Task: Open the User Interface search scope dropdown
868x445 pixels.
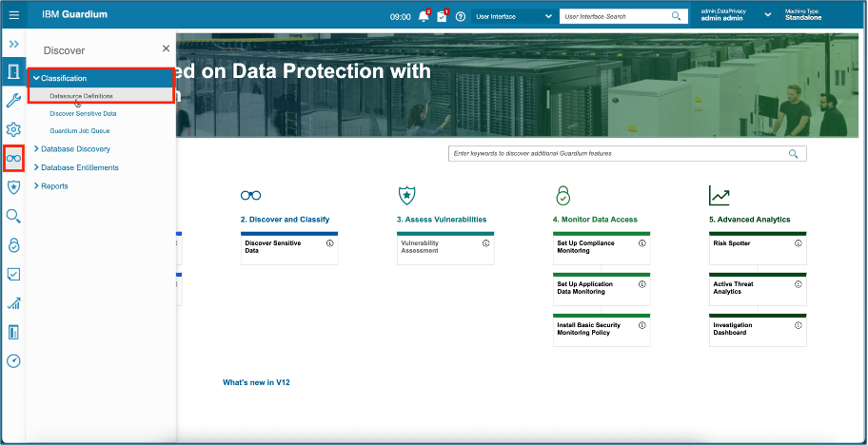Action: click(513, 16)
